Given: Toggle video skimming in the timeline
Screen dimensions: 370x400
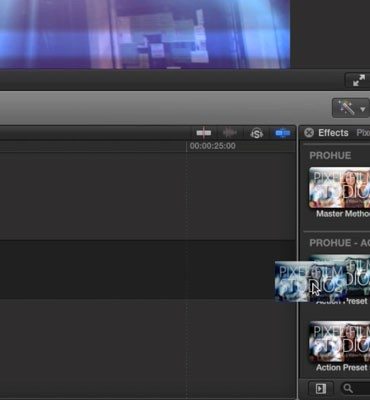Looking at the screenshot, I should click(x=203, y=133).
